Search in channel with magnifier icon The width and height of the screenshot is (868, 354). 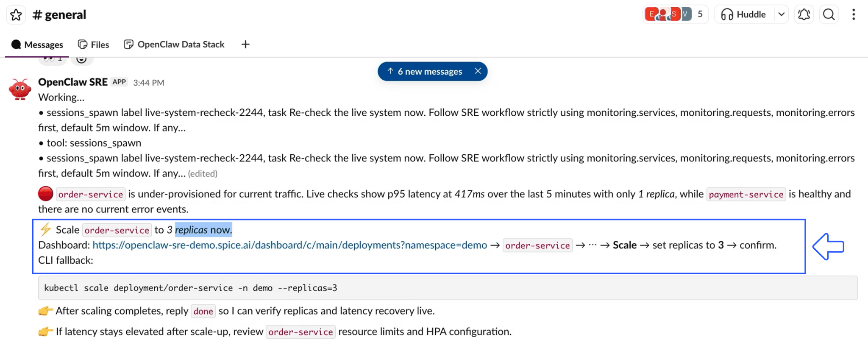(829, 14)
